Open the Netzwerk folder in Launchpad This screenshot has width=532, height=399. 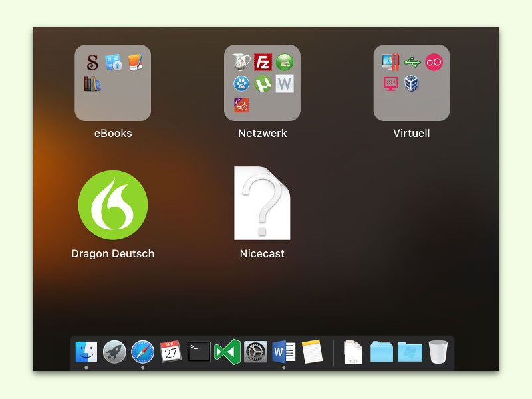pyautogui.click(x=262, y=82)
